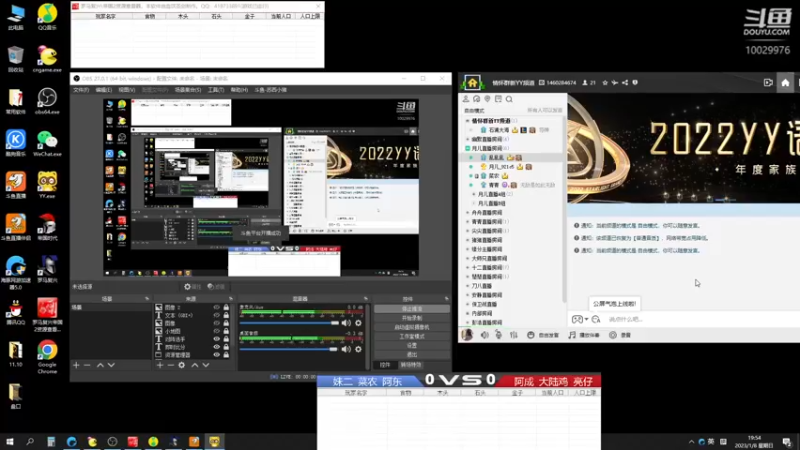Favorite the YY channel with the star icon

(x=605, y=83)
